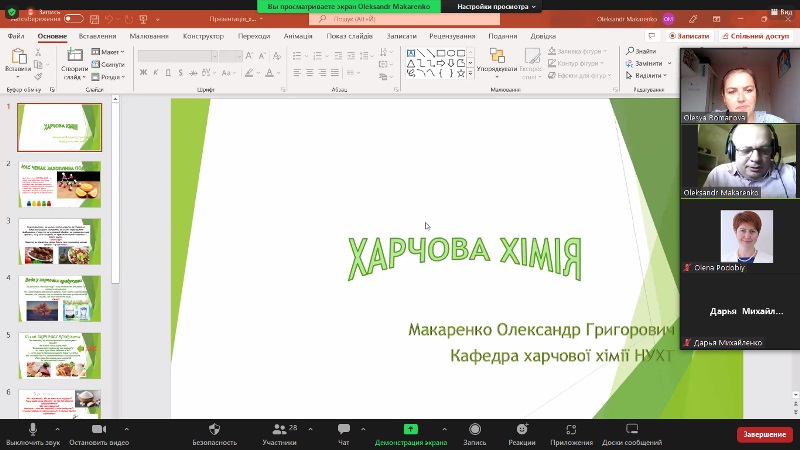Click the red Завершение button
Screen dimensions: 800x450
[764, 434]
